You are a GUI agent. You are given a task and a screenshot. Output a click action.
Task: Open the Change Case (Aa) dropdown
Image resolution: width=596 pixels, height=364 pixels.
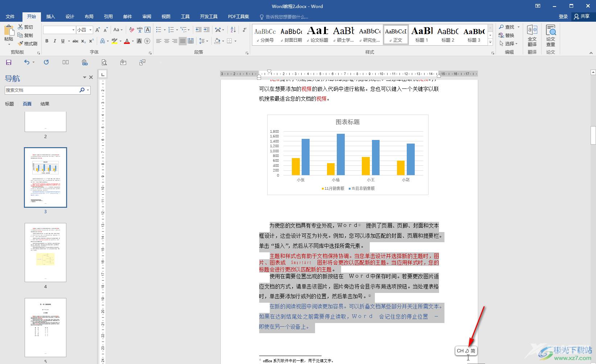click(x=118, y=30)
